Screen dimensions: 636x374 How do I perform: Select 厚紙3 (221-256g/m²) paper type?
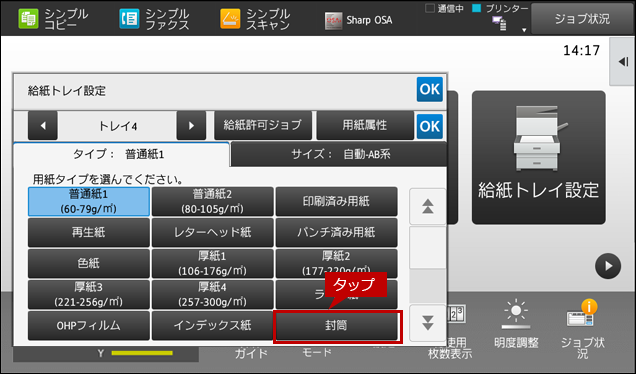(x=88, y=294)
